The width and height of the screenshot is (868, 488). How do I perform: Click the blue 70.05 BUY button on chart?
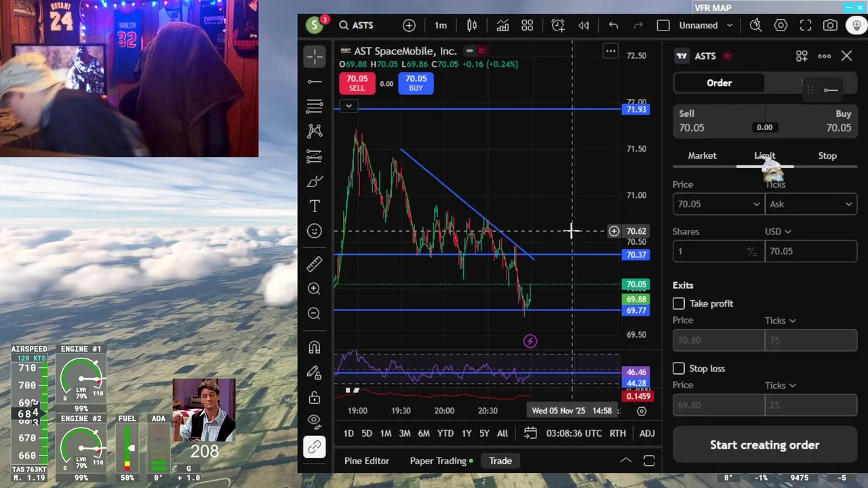pos(416,83)
